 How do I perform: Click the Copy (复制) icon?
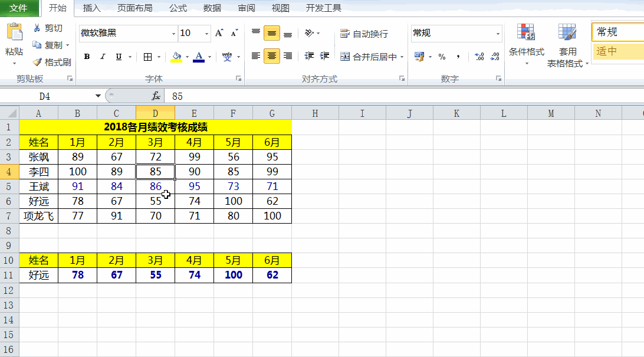tap(37, 45)
